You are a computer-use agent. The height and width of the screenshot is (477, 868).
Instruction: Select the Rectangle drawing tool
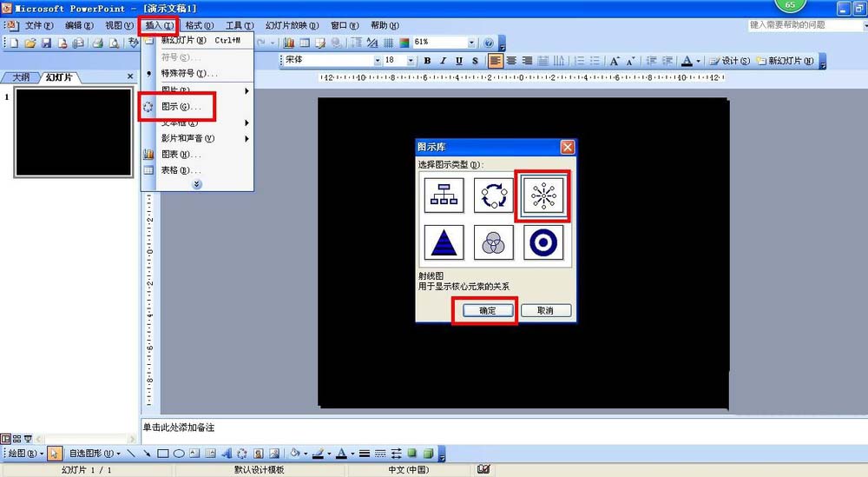coord(163,454)
